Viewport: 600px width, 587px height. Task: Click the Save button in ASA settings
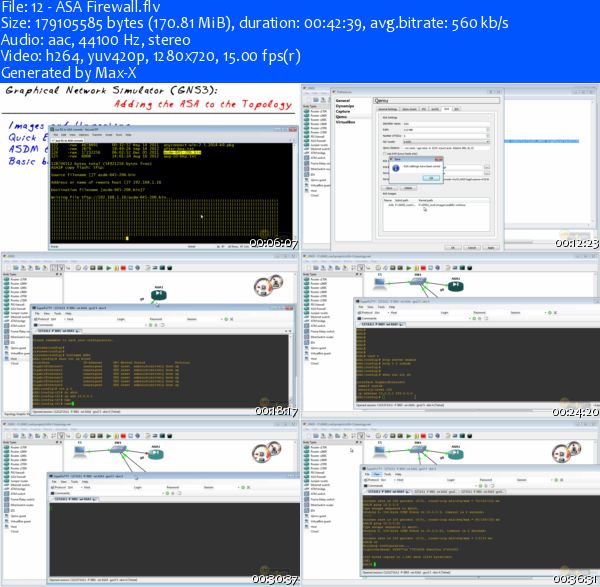(x=389, y=188)
